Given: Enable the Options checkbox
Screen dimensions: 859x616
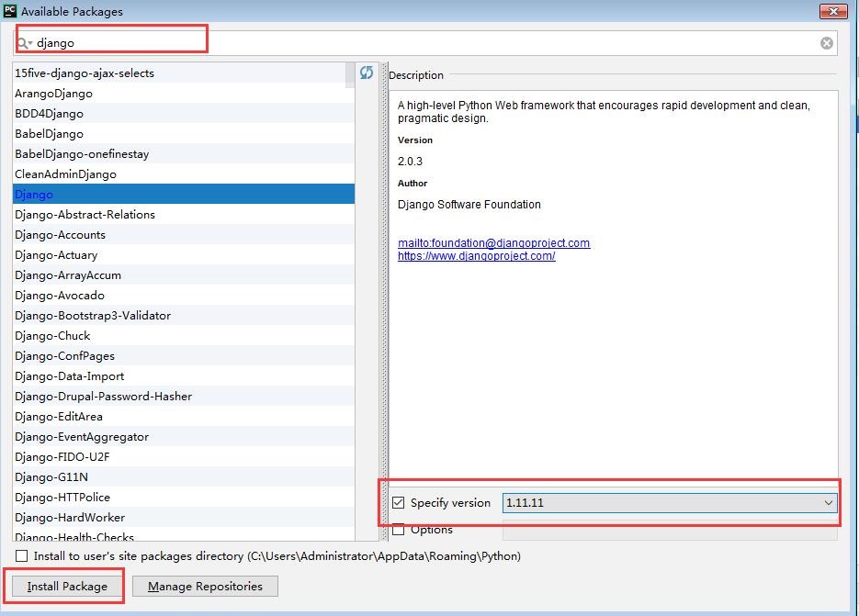Looking at the screenshot, I should pos(399,530).
